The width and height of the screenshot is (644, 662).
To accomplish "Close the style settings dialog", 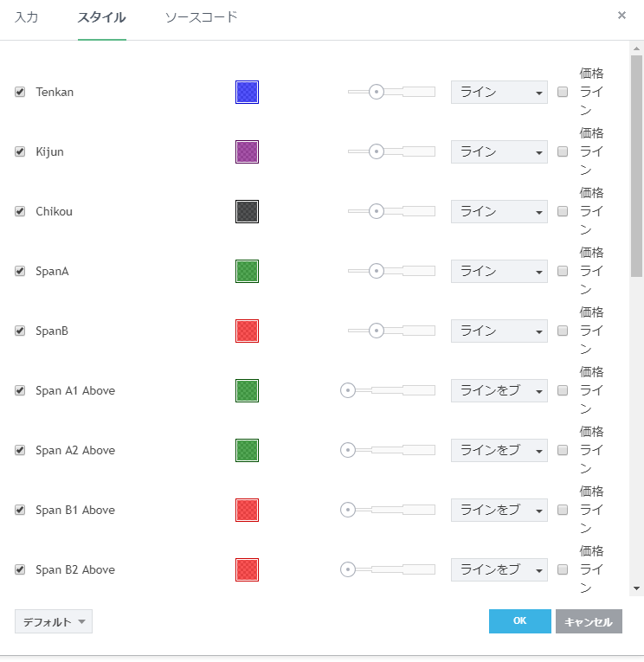I will click(x=621, y=16).
